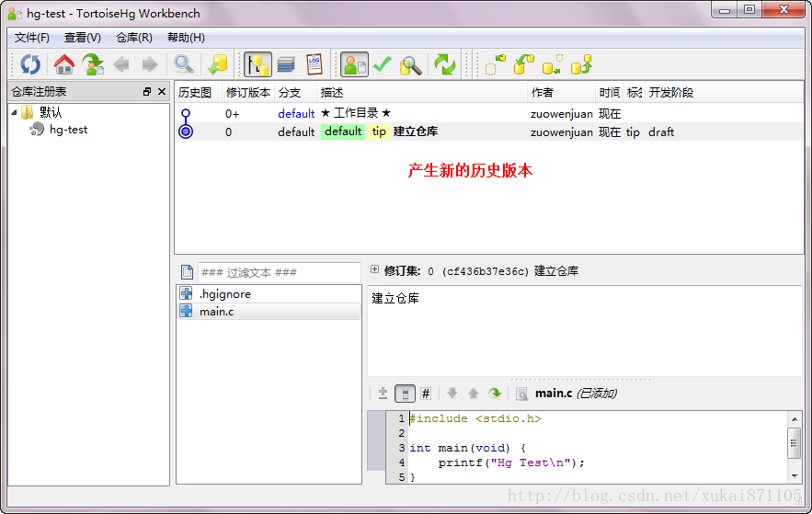Click the 描述 column header
Screen dimensions: 812x514
[x=421, y=93]
